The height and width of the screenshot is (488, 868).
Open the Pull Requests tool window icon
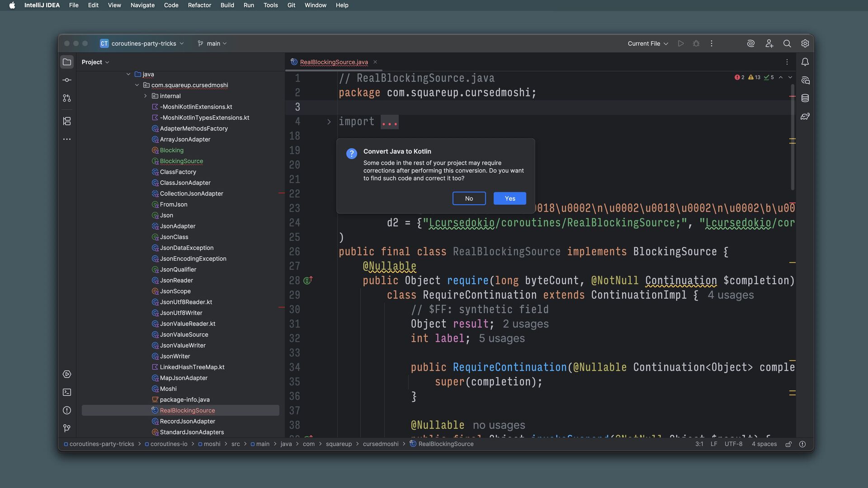coord(67,98)
